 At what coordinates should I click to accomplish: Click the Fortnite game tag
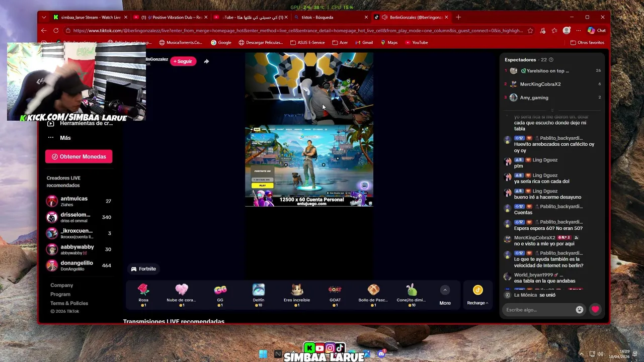(x=143, y=269)
